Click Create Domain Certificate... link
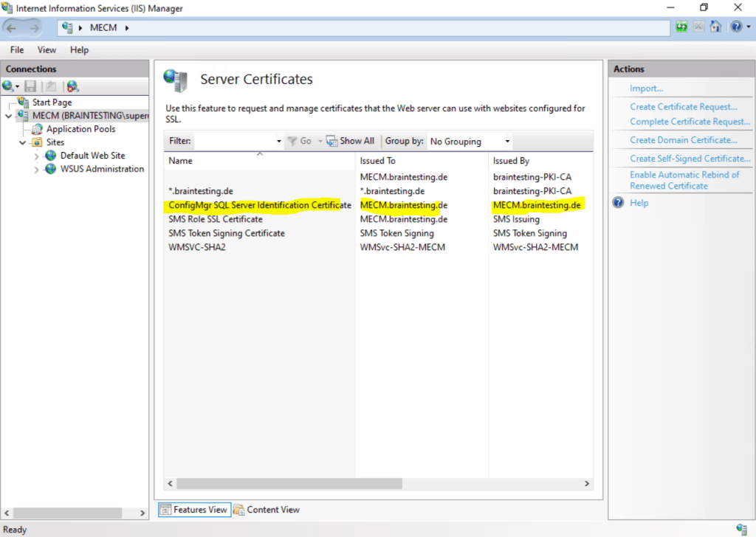Screen dimensions: 756x537 pyautogui.click(x=683, y=140)
